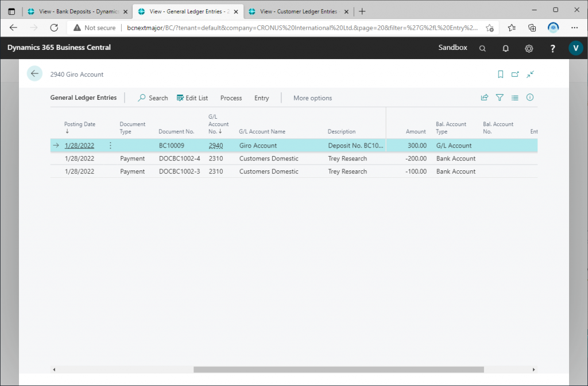Click the Deposit No. BC10... description cell
The width and height of the screenshot is (588, 386).
pyautogui.click(x=355, y=146)
